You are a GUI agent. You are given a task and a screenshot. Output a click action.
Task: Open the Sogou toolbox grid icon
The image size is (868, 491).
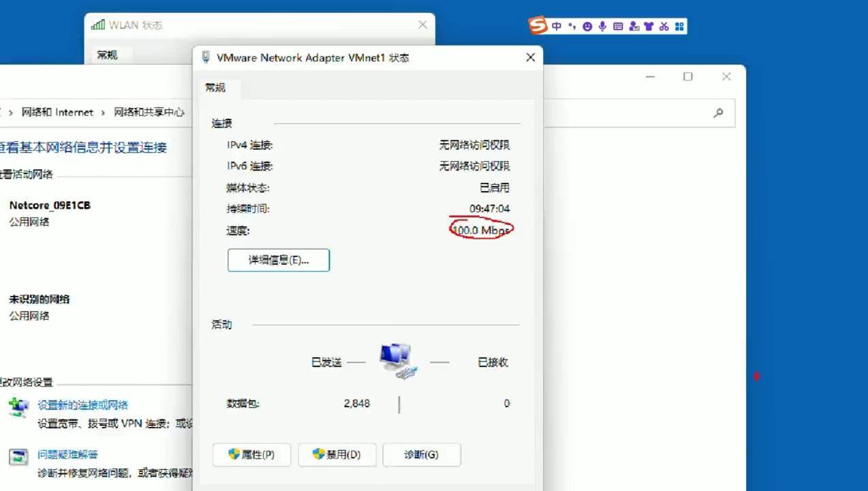point(679,25)
